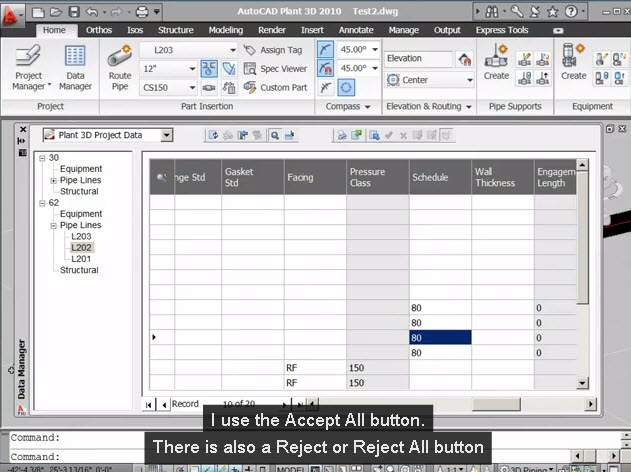
Task: Click the Open folder icon in quick access toolbar
Action: coord(56,12)
